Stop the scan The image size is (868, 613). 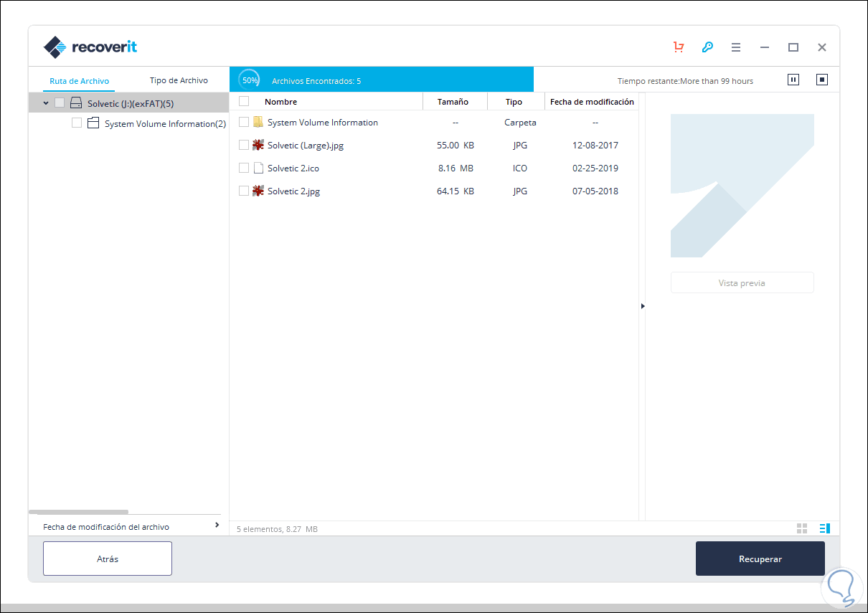(x=822, y=80)
